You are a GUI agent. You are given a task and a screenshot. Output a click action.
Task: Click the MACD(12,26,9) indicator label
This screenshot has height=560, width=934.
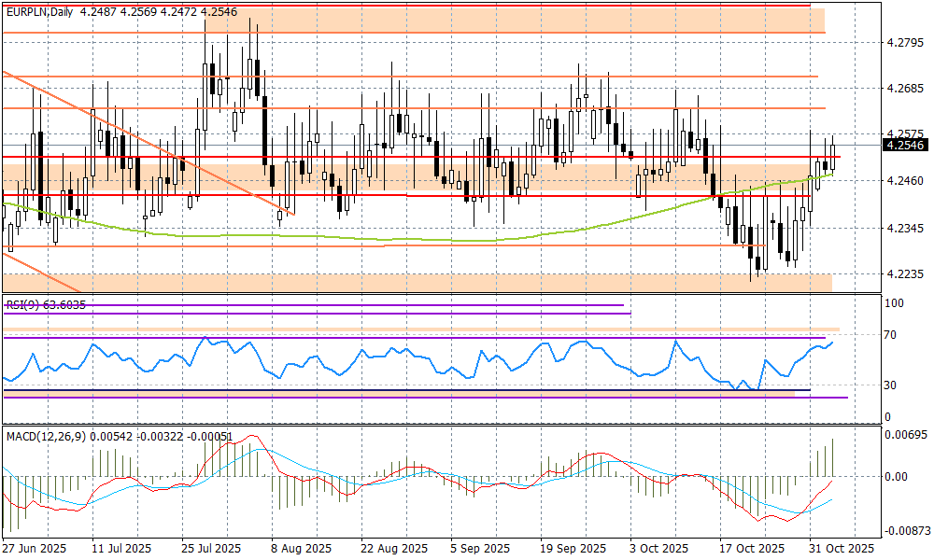pos(47,436)
